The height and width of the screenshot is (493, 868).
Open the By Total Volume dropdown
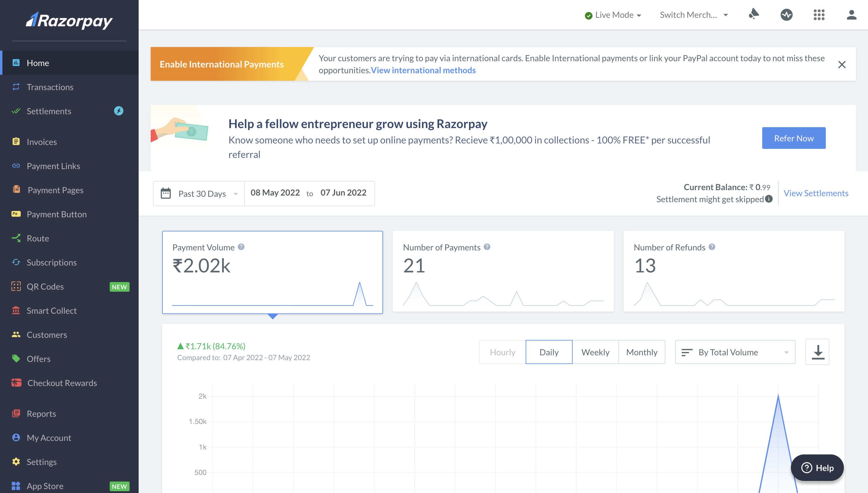click(x=735, y=352)
